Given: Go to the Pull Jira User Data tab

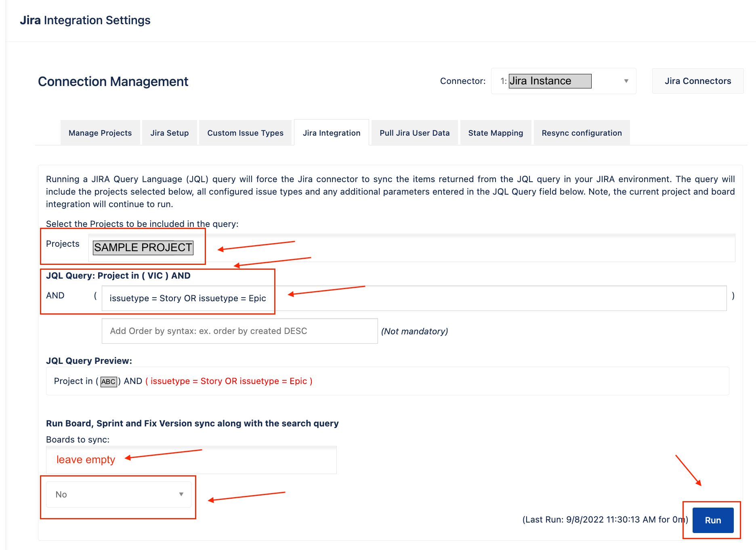Looking at the screenshot, I should pos(414,133).
